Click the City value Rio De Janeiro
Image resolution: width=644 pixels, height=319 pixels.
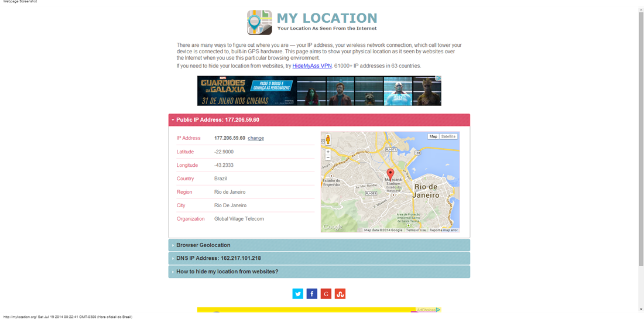[231, 205]
